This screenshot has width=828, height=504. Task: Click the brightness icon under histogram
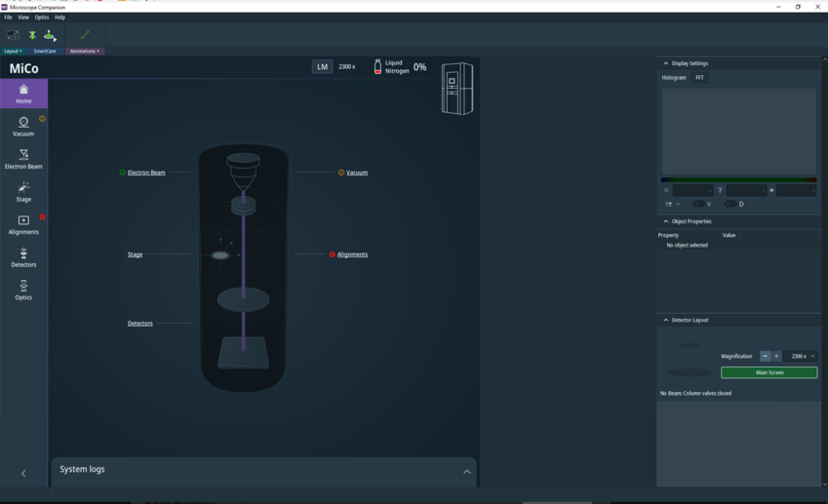666,190
